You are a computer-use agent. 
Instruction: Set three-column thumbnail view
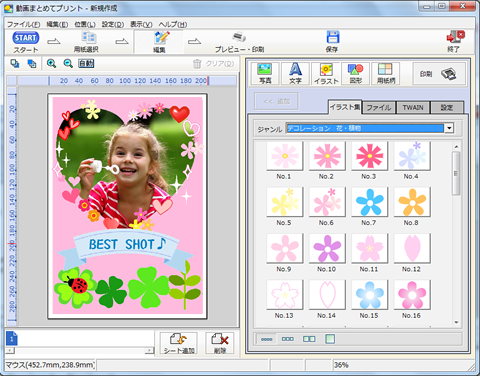tap(288, 339)
